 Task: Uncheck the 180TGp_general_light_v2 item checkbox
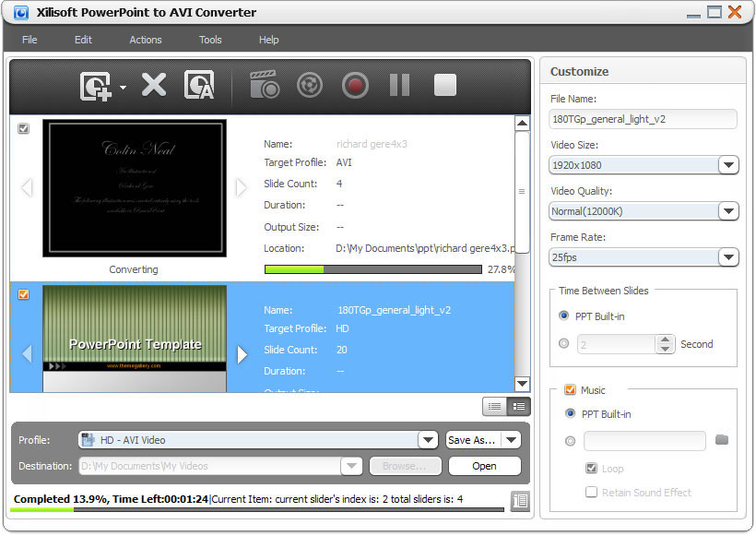(24, 294)
